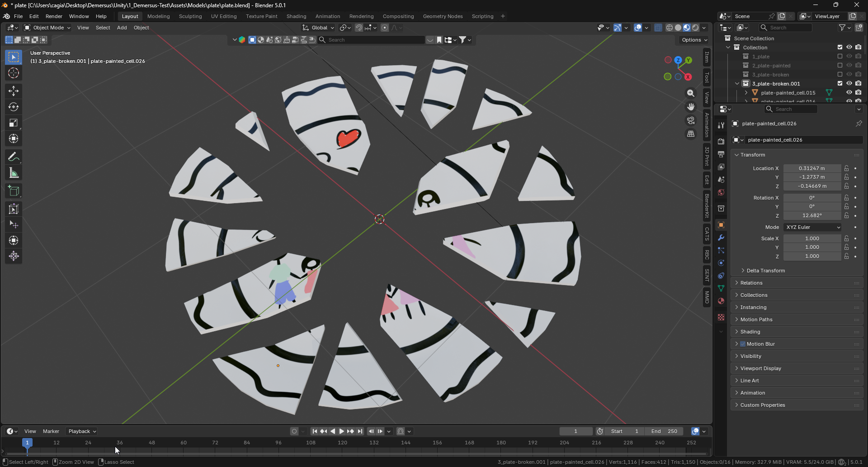Switch viewport to rendered shading mode
The width and height of the screenshot is (868, 467).
click(696, 27)
